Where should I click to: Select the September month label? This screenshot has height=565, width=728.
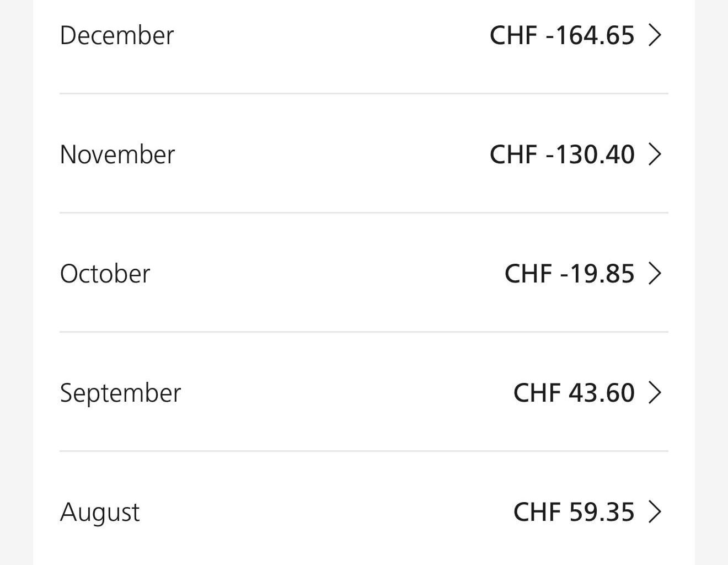[x=120, y=392]
